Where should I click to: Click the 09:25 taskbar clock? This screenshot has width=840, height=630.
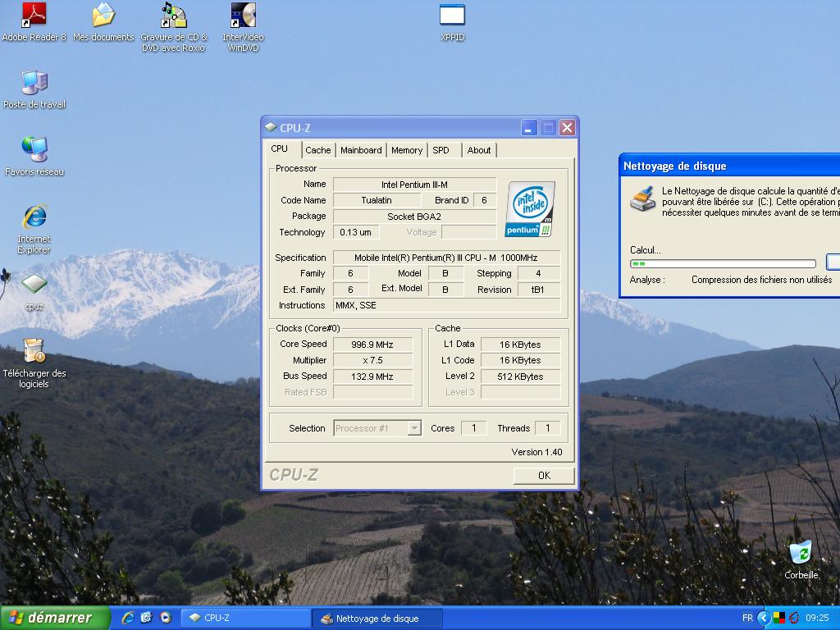click(817, 619)
